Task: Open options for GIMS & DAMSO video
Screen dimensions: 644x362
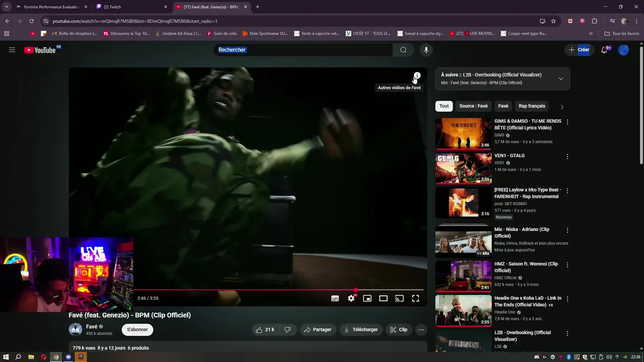Action: point(568,122)
